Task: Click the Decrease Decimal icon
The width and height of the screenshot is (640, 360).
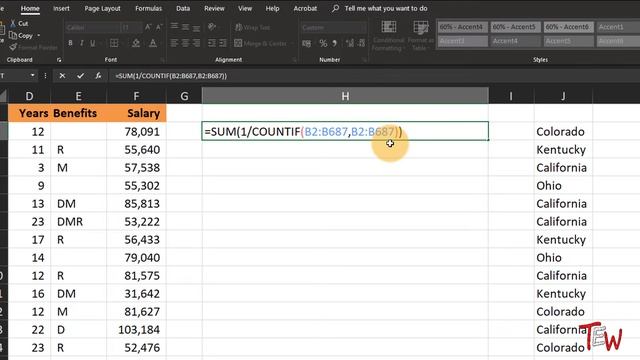Action: pos(362,43)
